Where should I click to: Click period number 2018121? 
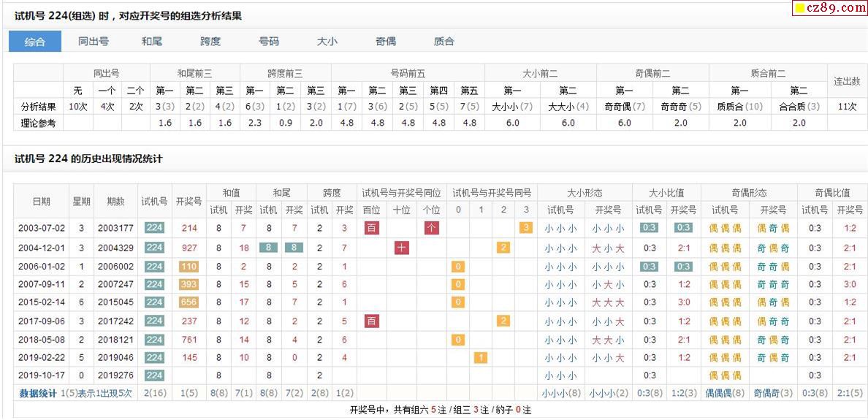(115, 340)
